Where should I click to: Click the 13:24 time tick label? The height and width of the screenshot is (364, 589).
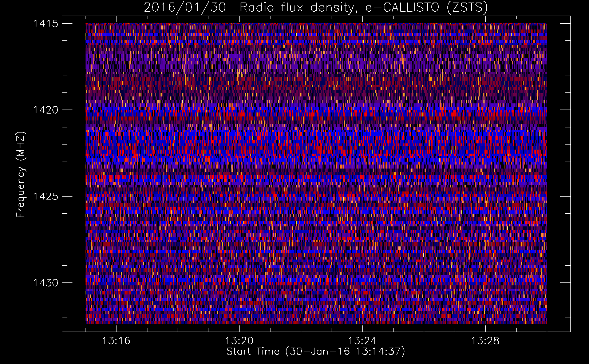pyautogui.click(x=362, y=341)
